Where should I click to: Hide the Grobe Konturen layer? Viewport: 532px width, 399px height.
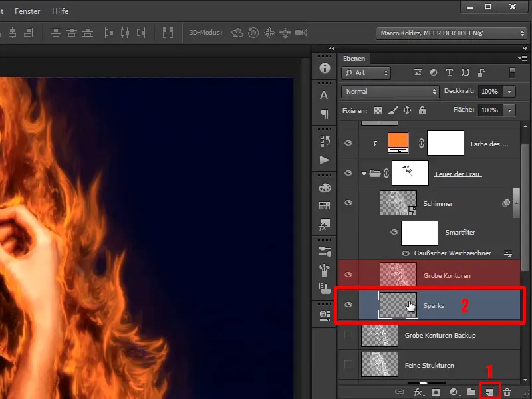click(348, 275)
